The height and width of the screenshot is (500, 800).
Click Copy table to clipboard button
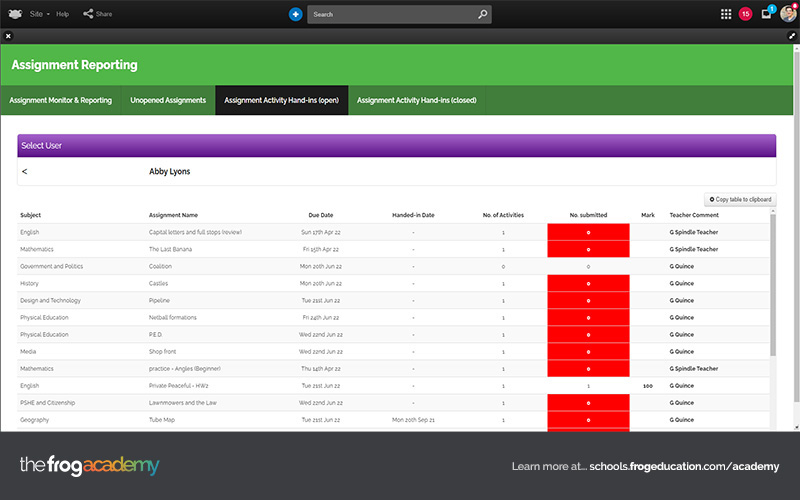click(x=740, y=199)
